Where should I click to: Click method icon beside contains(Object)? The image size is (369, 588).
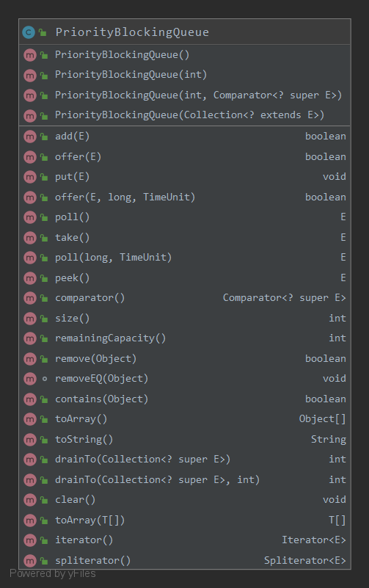click(29, 399)
